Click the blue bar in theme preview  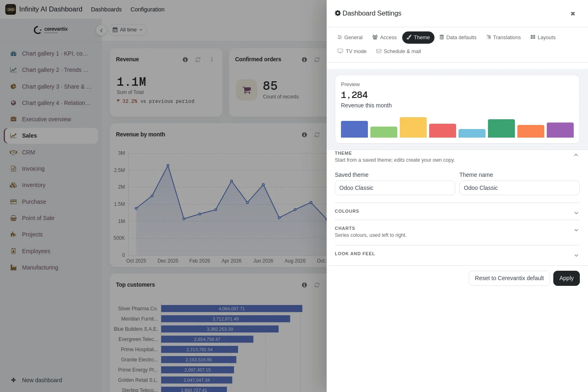pyautogui.click(x=354, y=129)
